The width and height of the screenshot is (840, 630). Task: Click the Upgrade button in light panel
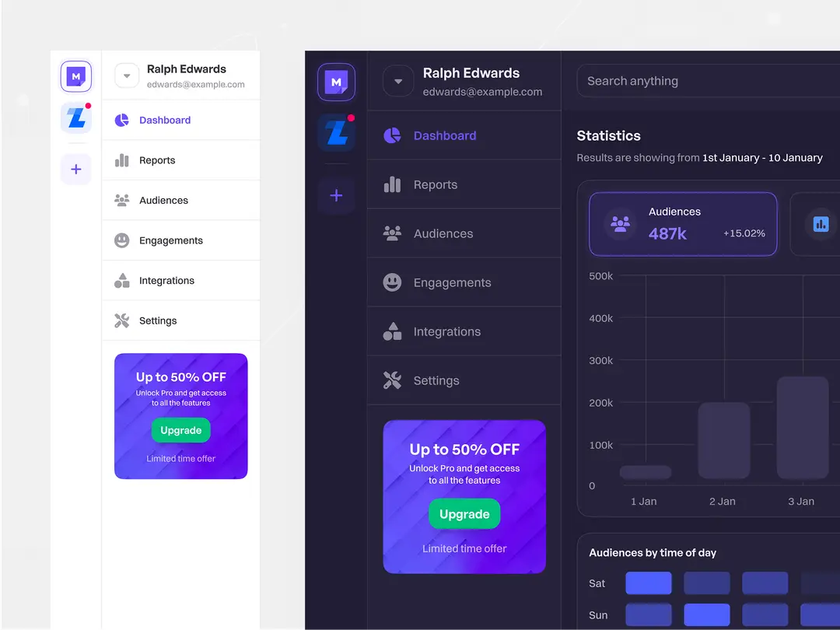tap(180, 430)
